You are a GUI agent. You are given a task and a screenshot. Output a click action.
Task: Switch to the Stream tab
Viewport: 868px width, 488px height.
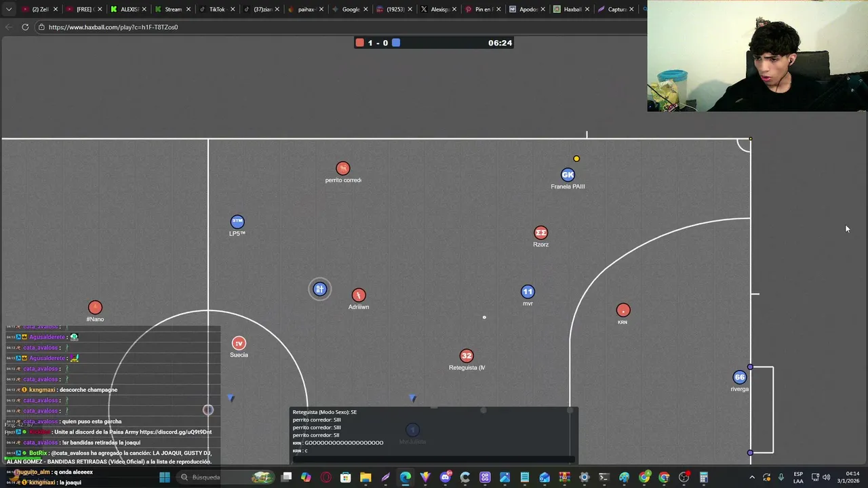(172, 9)
